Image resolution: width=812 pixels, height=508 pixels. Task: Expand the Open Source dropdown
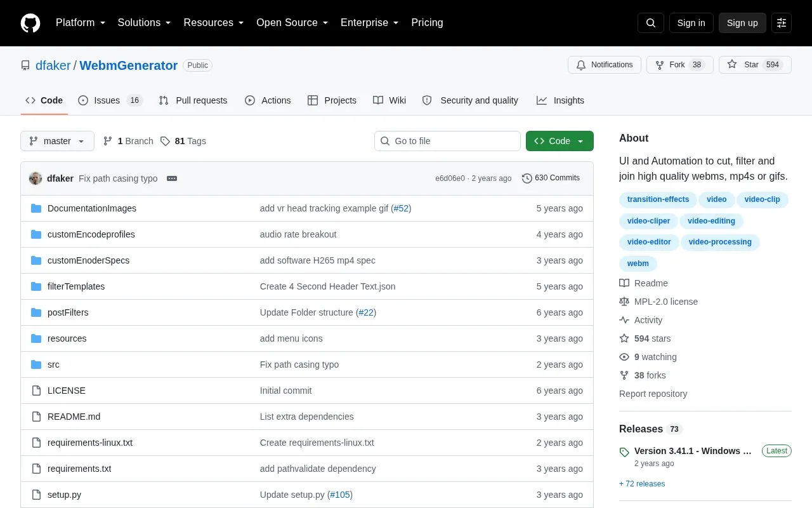coord(292,23)
